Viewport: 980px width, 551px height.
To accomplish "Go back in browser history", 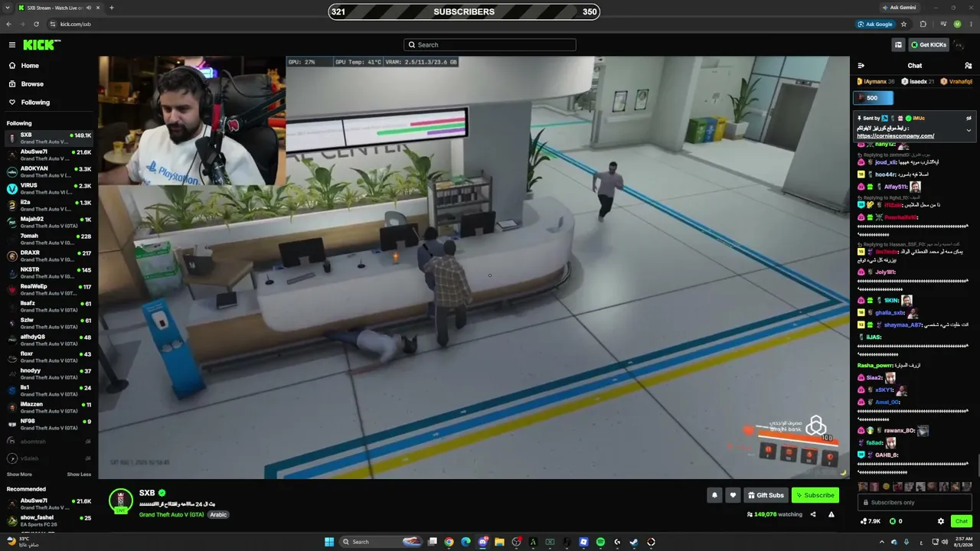I will (8, 24).
